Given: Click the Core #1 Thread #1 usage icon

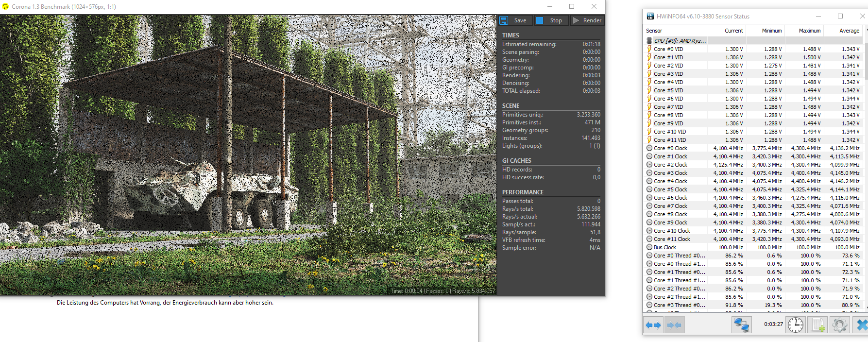Looking at the screenshot, I should pyautogui.click(x=649, y=280).
